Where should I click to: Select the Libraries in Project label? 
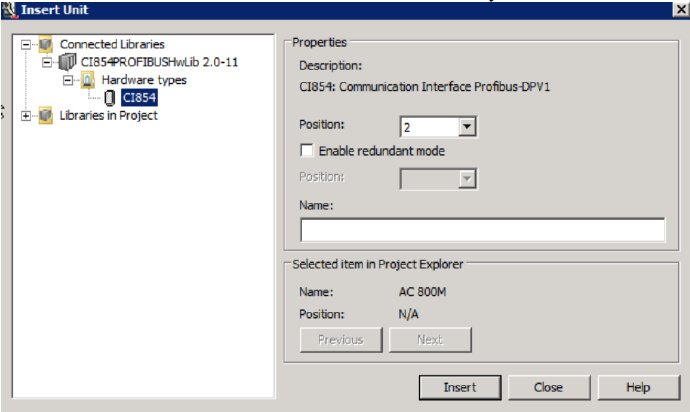[108, 116]
